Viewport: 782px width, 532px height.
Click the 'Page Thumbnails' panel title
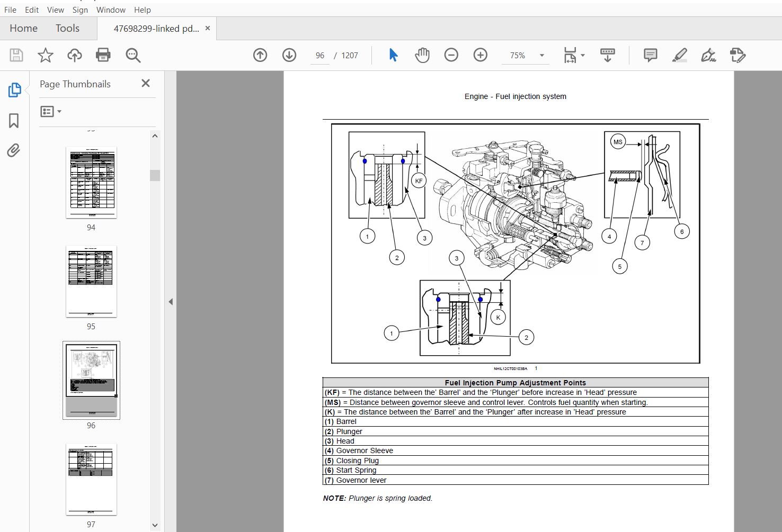coord(75,84)
